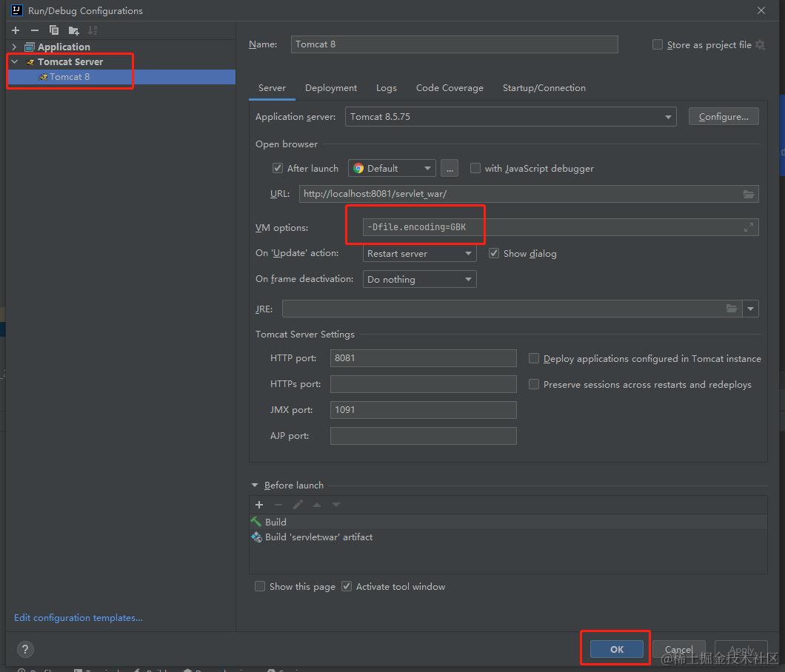Open the Application server dropdown

coord(511,117)
